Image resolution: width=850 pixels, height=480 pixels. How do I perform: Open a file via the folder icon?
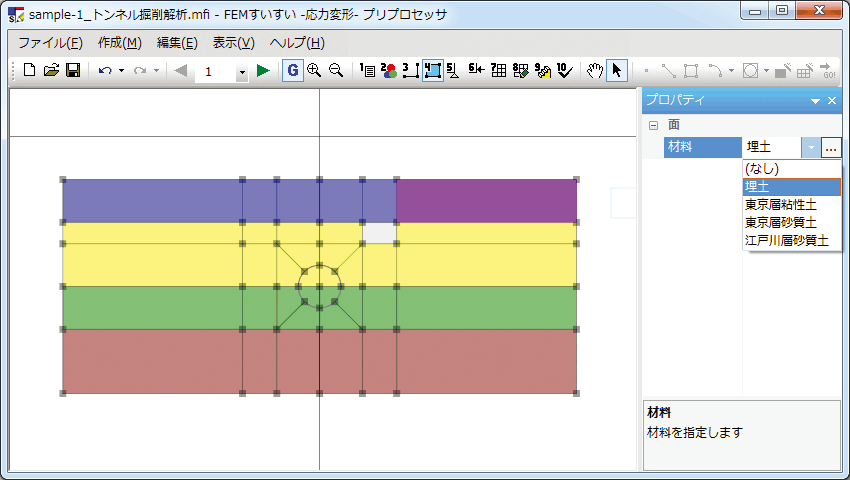tap(51, 71)
